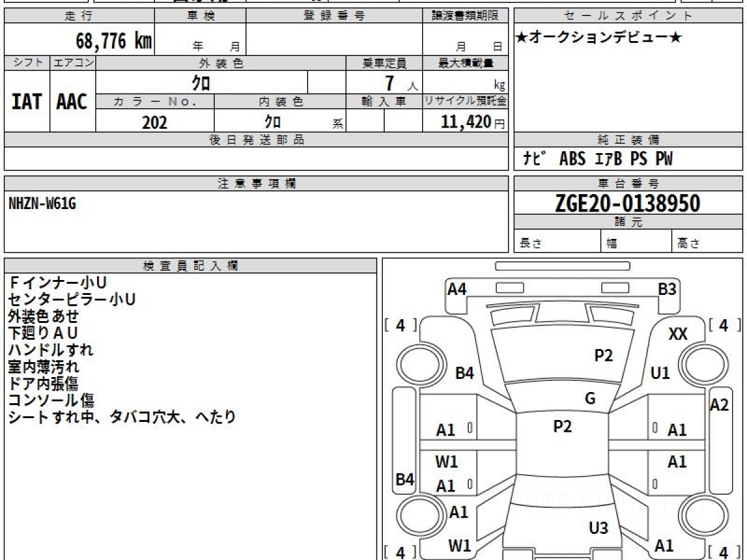Select the B4 mark beside the hood
Viewport: 747px width, 560px height.
click(x=464, y=373)
